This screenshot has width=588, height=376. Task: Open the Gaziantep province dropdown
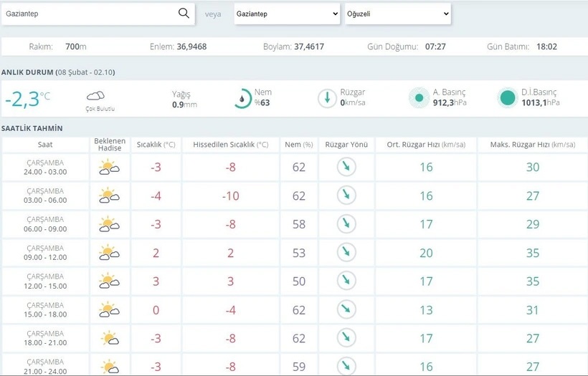tap(287, 14)
